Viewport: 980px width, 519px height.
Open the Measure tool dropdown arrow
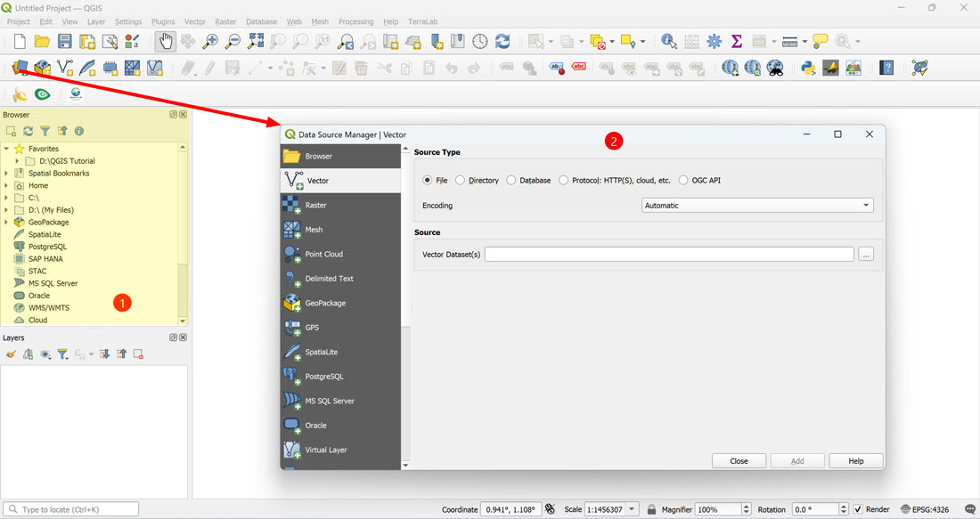pyautogui.click(x=804, y=42)
